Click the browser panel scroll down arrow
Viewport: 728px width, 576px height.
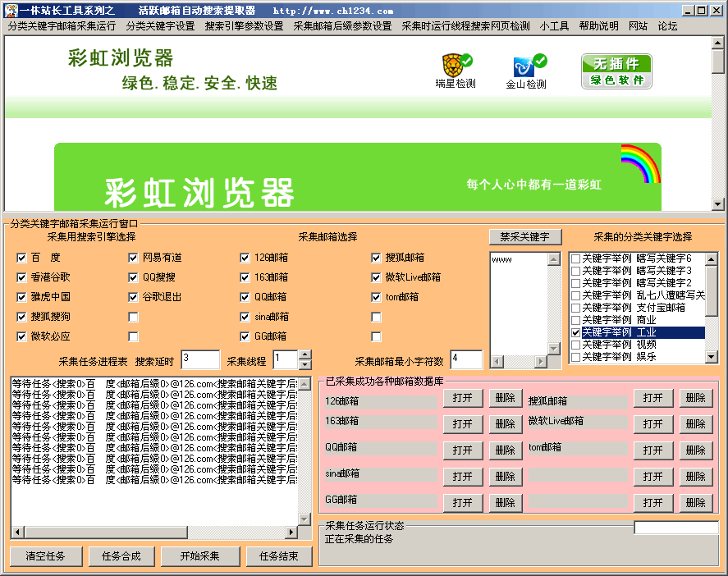[x=718, y=204]
